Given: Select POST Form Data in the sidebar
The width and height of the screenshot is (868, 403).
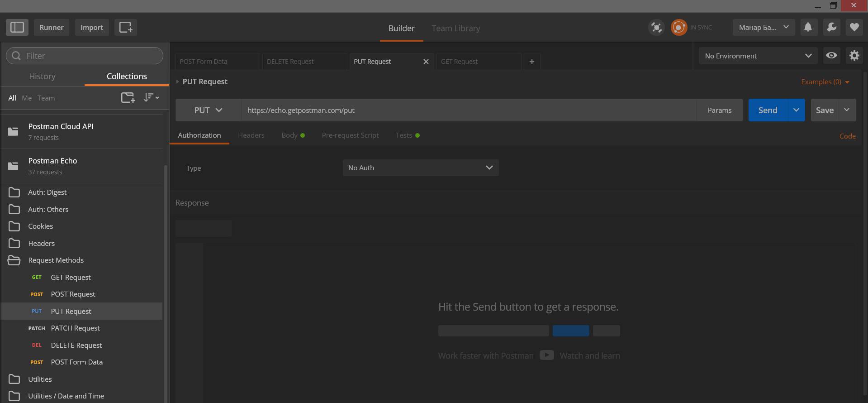Looking at the screenshot, I should [x=82, y=362].
